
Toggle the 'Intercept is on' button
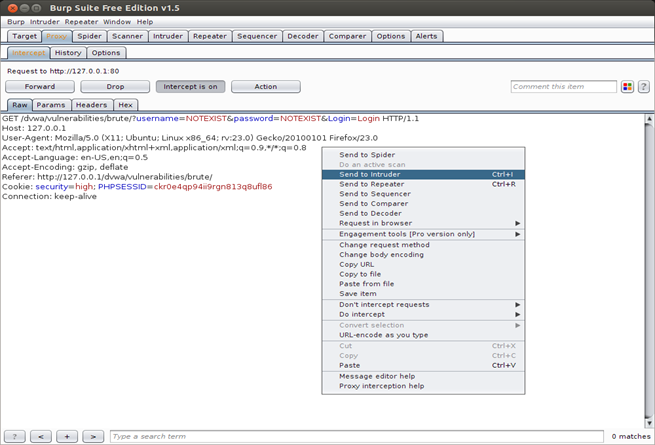[x=190, y=87]
